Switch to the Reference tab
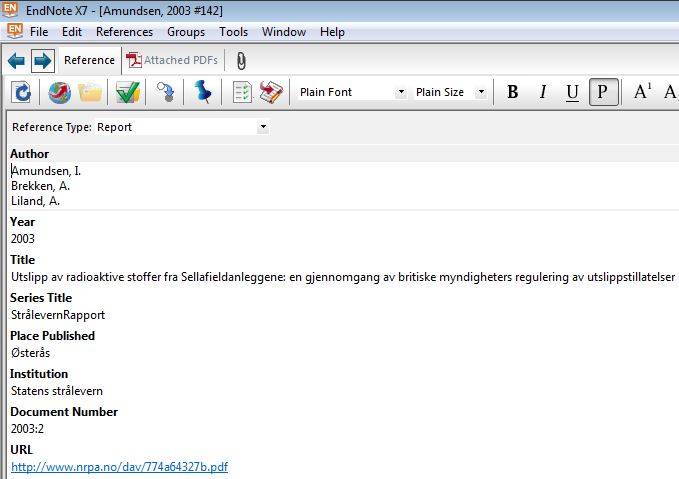Screen dimensions: 679x479 pyautogui.click(x=89, y=60)
